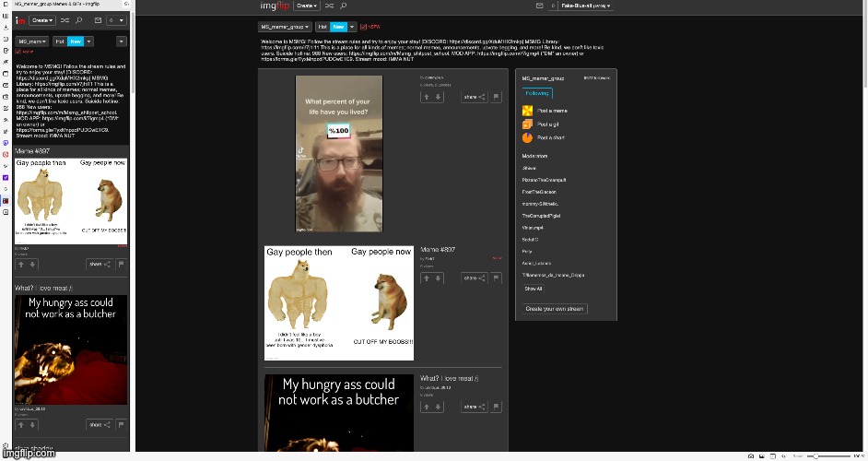Viewport: 868px width, 461px height.
Task: Click Post a meme icon in stream panel
Action: (x=527, y=111)
